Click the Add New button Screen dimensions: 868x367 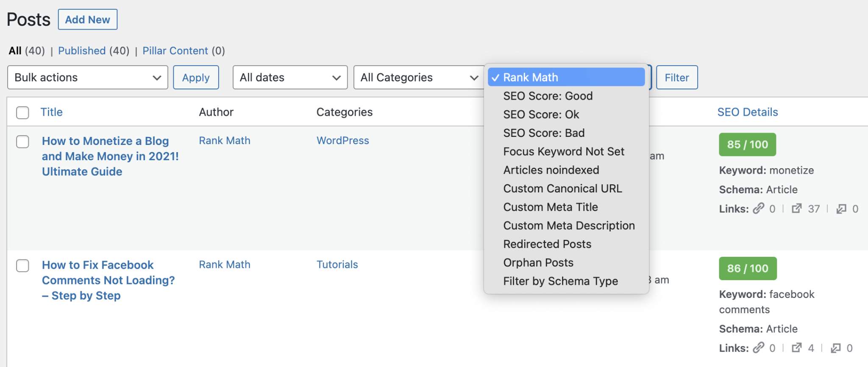point(88,19)
